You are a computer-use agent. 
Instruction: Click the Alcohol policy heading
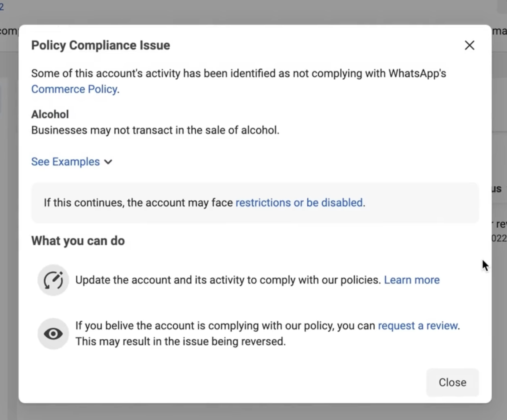point(50,114)
